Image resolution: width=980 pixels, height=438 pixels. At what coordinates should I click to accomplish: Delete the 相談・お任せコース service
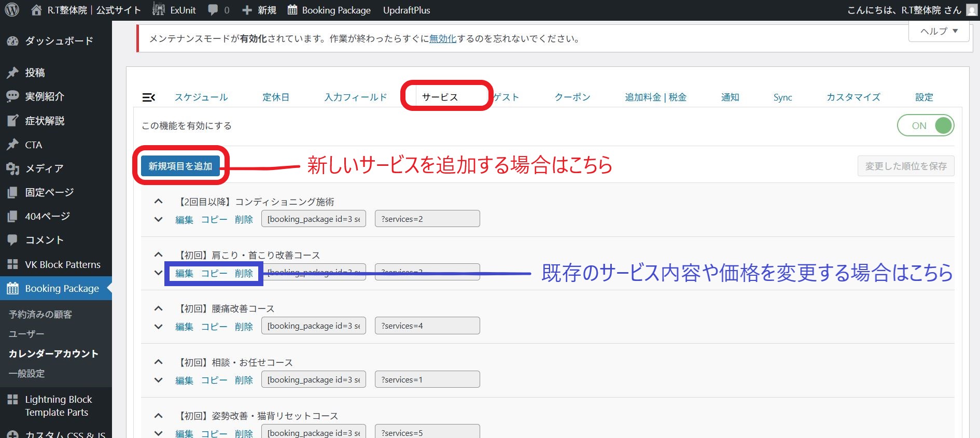point(244,380)
